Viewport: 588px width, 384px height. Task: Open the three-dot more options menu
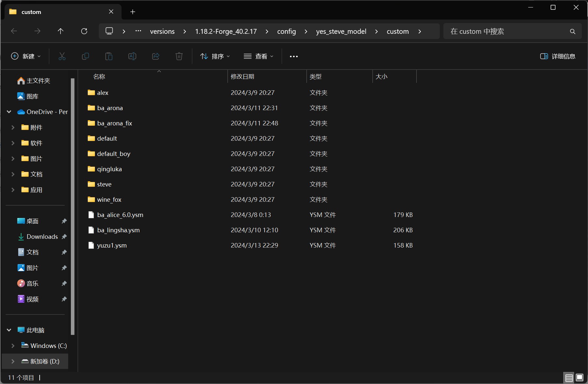[x=294, y=57]
